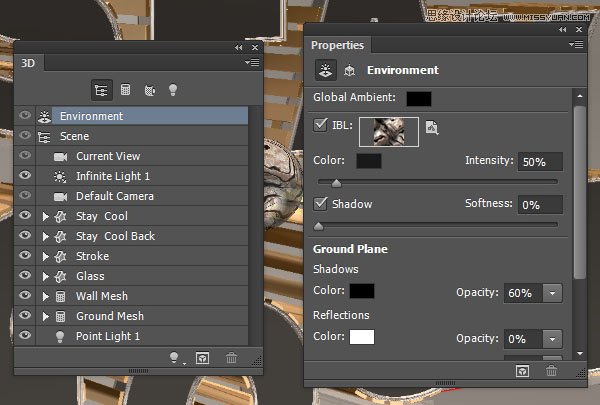The width and height of the screenshot is (600, 405).
Task: Select Point Light 1 in the list
Action: [108, 336]
